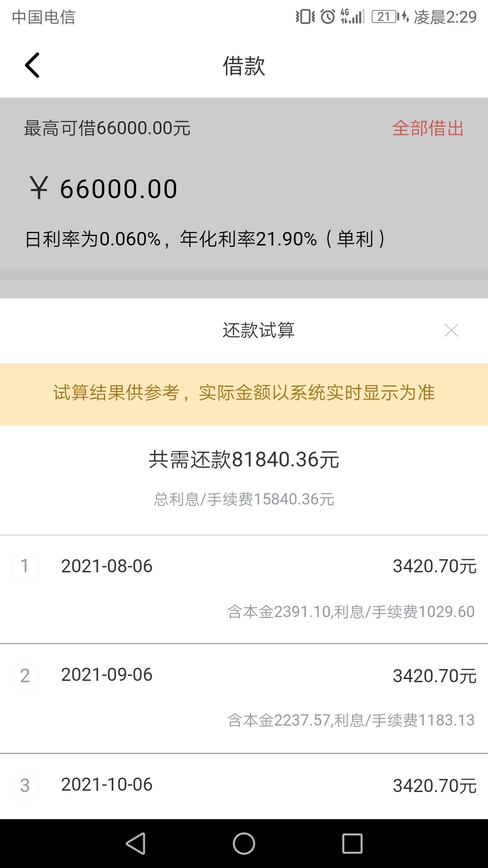
Task: Tap the back arrow in the header
Action: [x=32, y=65]
